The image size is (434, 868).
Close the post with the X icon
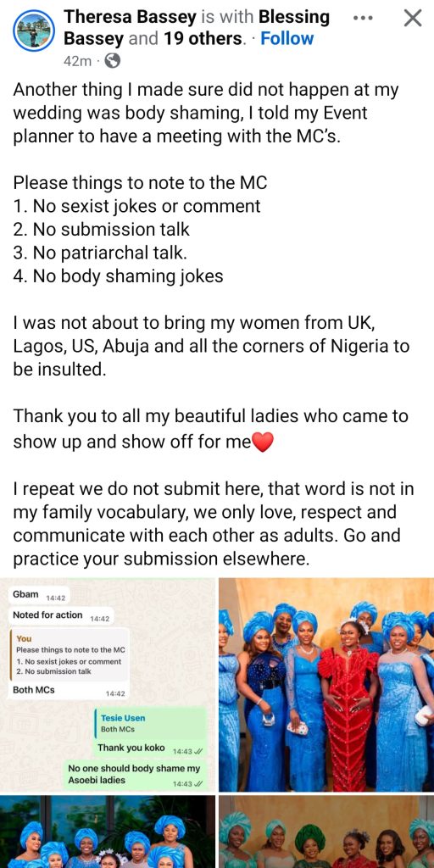413,19
